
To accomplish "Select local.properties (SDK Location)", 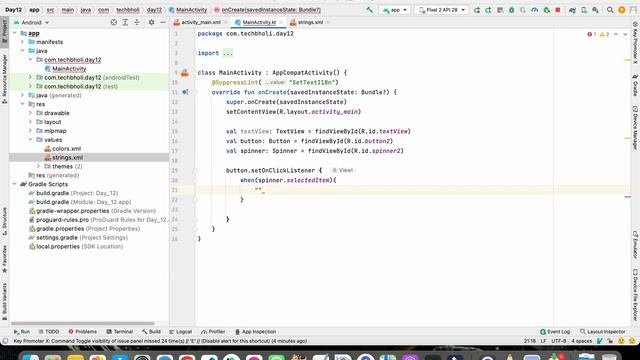I will tap(76, 247).
